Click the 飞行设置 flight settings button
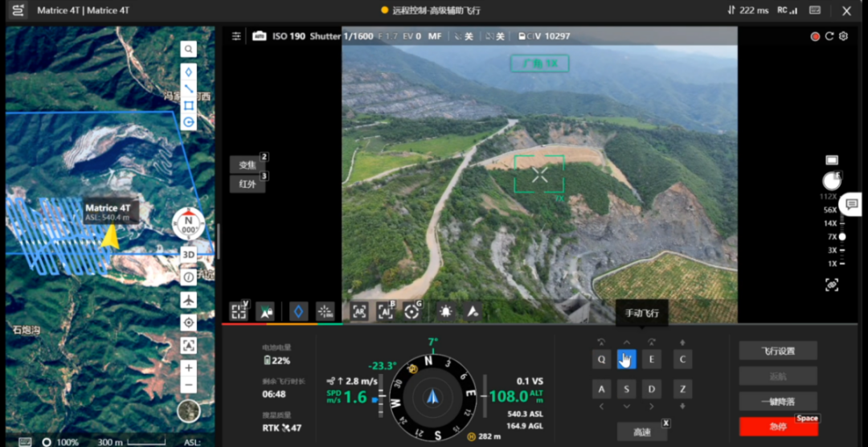This screenshot has height=447, width=868. (x=778, y=351)
